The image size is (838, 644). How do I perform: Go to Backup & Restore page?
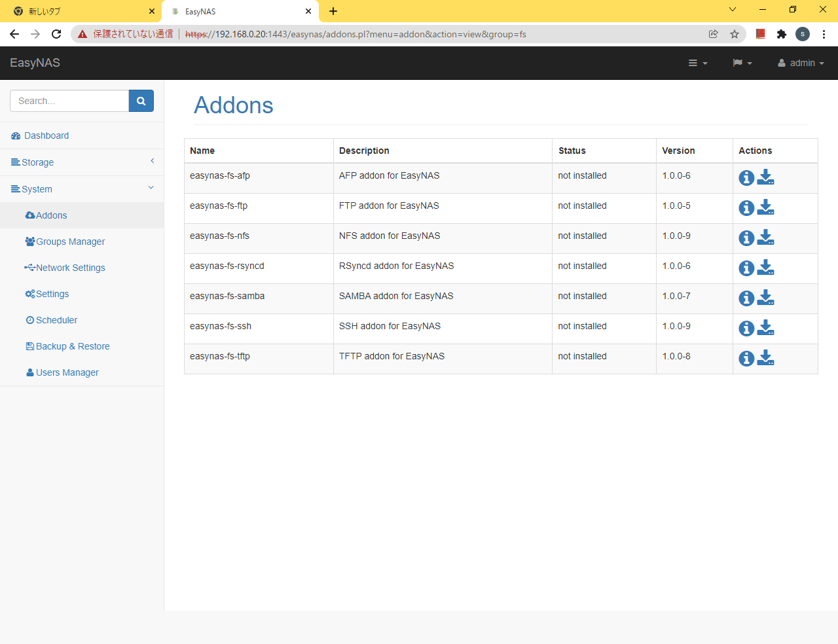click(x=72, y=346)
